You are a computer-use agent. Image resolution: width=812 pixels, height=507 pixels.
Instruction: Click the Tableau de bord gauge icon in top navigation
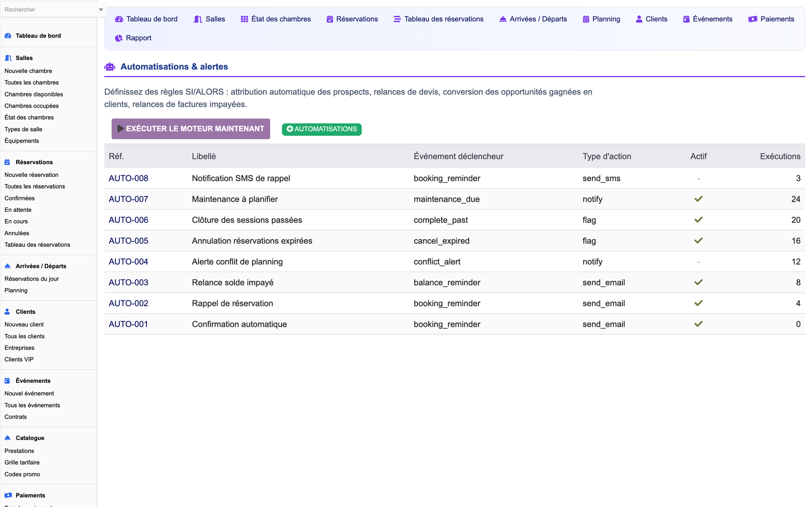(119, 19)
